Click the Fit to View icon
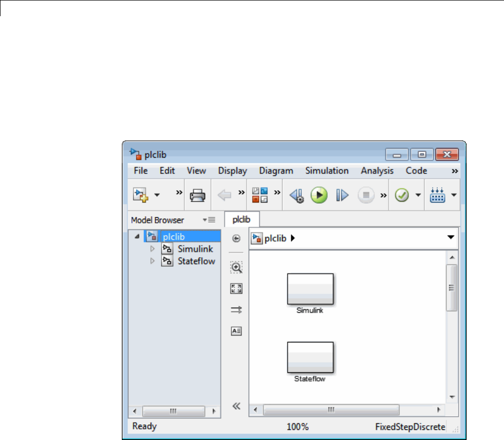This screenshot has width=504, height=440. tap(236, 288)
